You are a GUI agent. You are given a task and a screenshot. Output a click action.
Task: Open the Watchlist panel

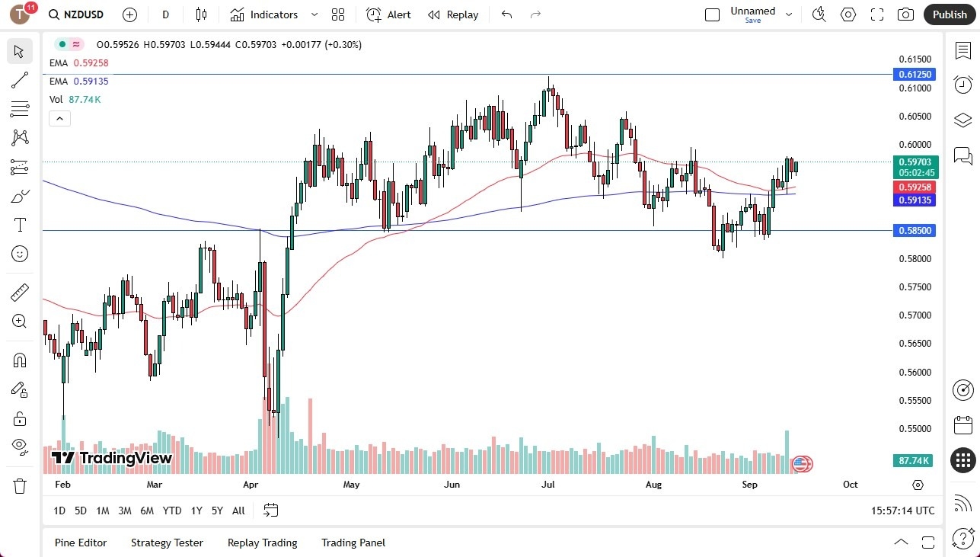click(x=962, y=50)
